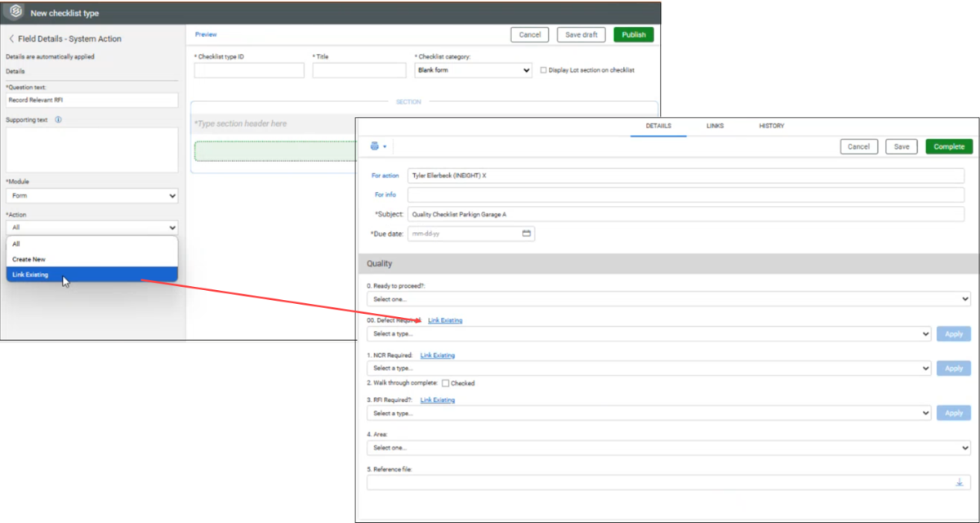The image size is (980, 523).
Task: Click the print icon in the form toolbar
Action: tap(375, 146)
